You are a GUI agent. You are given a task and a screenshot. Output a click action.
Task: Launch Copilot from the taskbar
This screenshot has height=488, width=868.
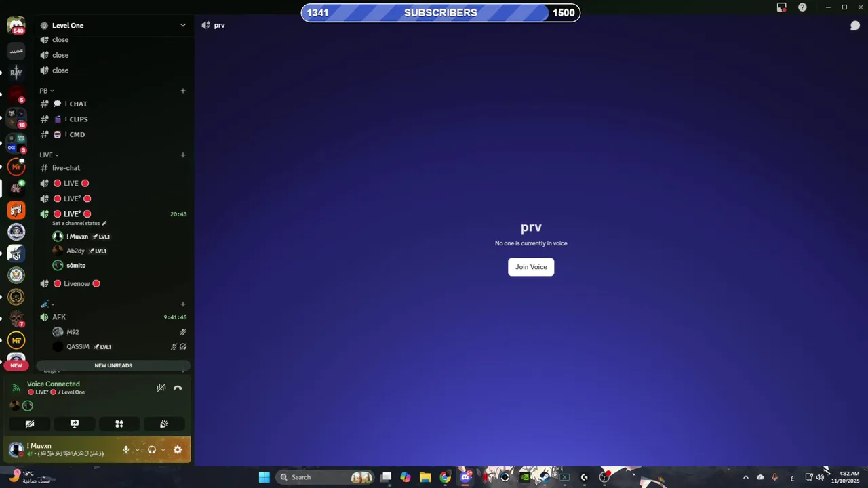click(x=406, y=477)
